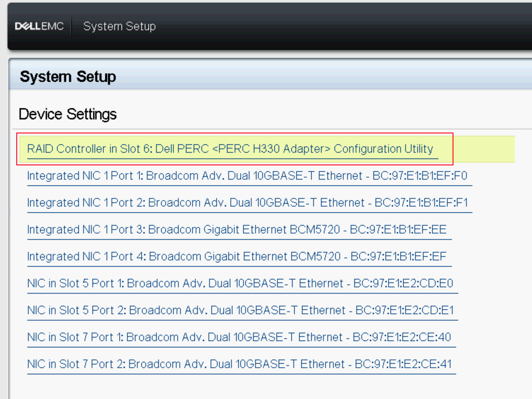Click MAC address BC:97:E1:E2:CE:41
This screenshot has height=399, width=532.
click(403, 364)
